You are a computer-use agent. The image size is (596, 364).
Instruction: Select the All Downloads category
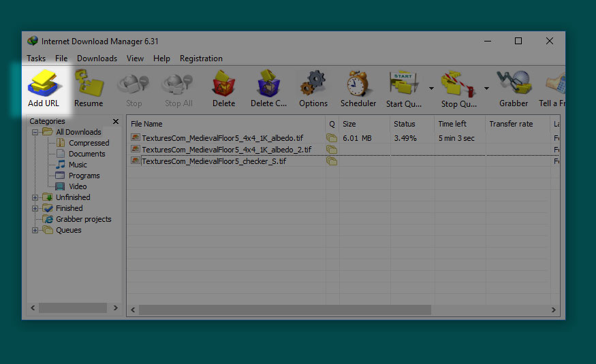pos(78,132)
